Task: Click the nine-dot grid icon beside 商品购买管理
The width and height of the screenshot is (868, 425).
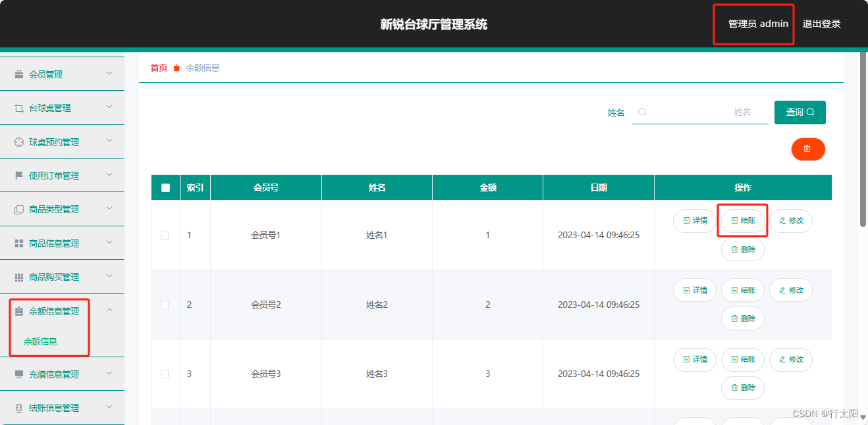Action: (19, 277)
